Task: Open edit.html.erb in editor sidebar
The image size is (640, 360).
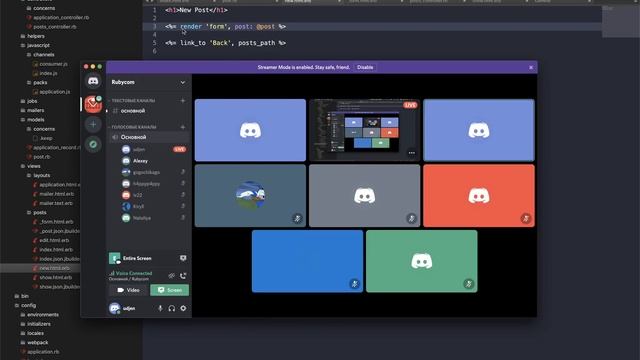Action: pos(54,240)
